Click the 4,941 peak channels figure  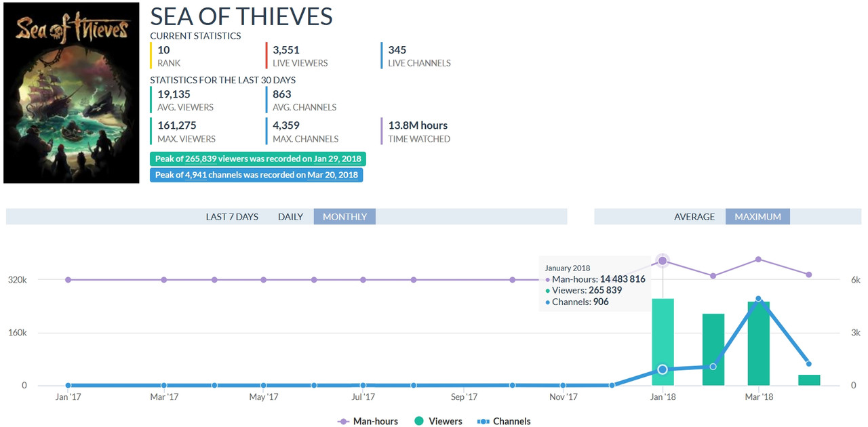197,175
